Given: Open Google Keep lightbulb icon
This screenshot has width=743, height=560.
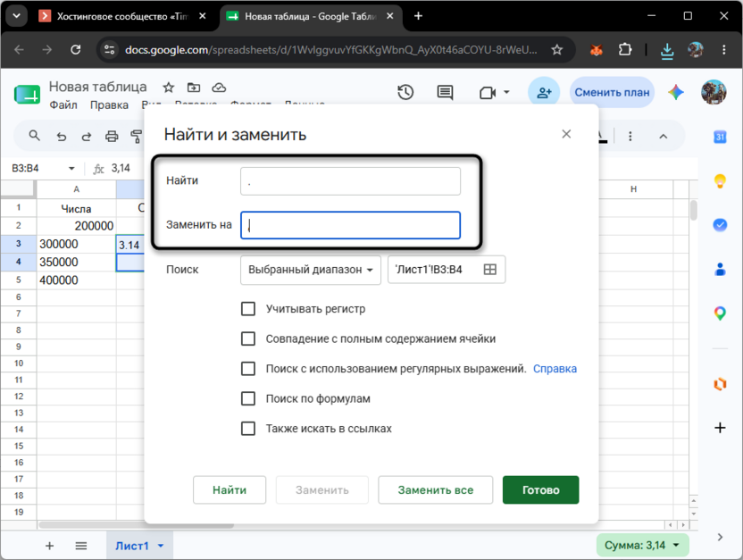Looking at the screenshot, I should coord(720,181).
